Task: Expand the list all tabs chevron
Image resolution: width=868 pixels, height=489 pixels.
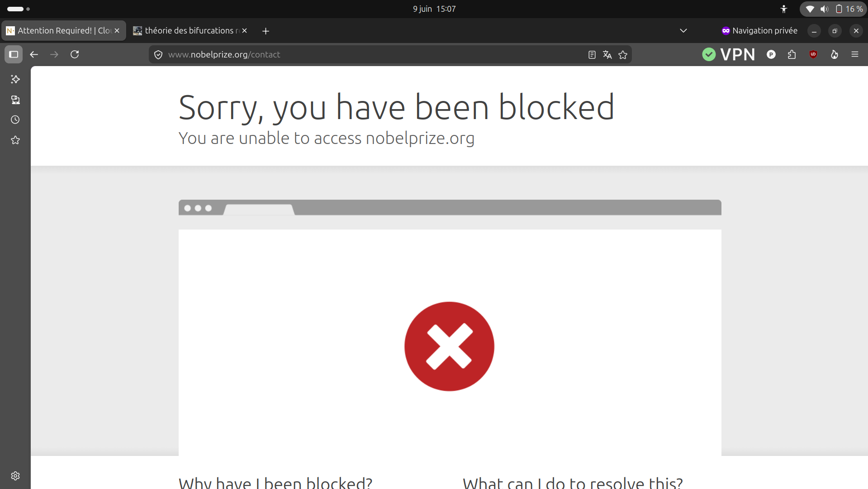Action: (x=683, y=31)
